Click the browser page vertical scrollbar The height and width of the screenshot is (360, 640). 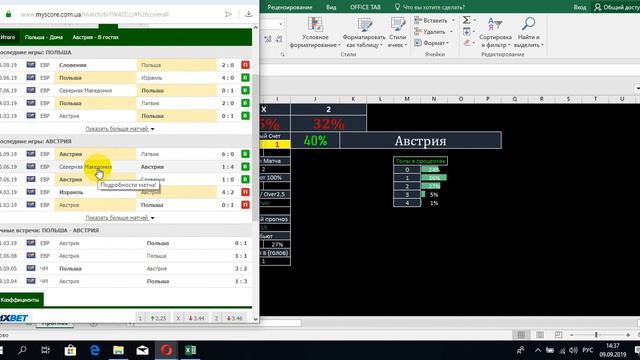(256, 147)
